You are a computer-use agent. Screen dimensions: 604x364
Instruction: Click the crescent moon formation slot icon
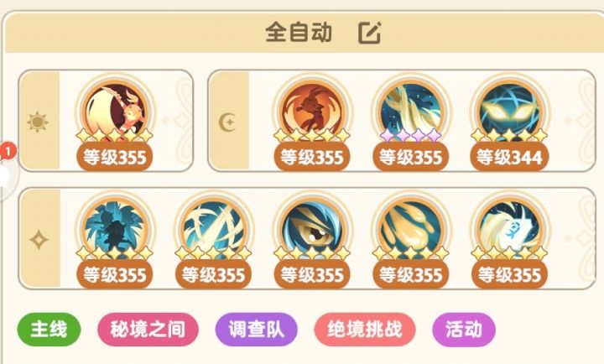tap(227, 122)
